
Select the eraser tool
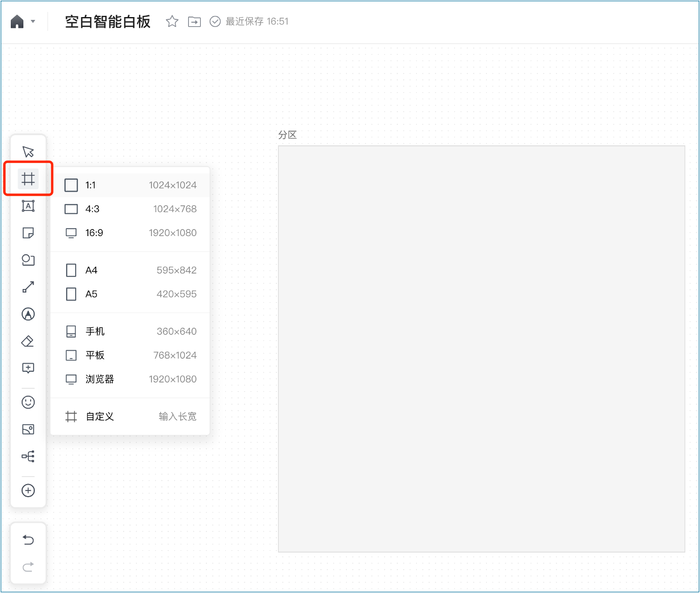(x=28, y=341)
